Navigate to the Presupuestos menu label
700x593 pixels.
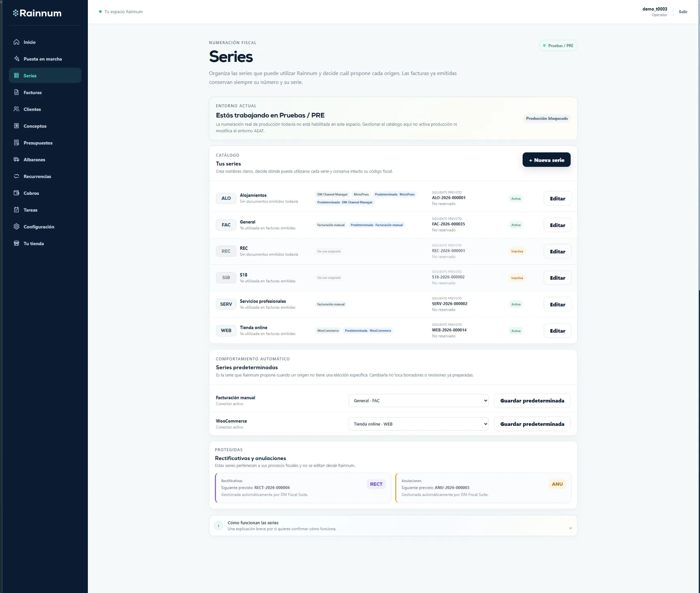coord(38,143)
